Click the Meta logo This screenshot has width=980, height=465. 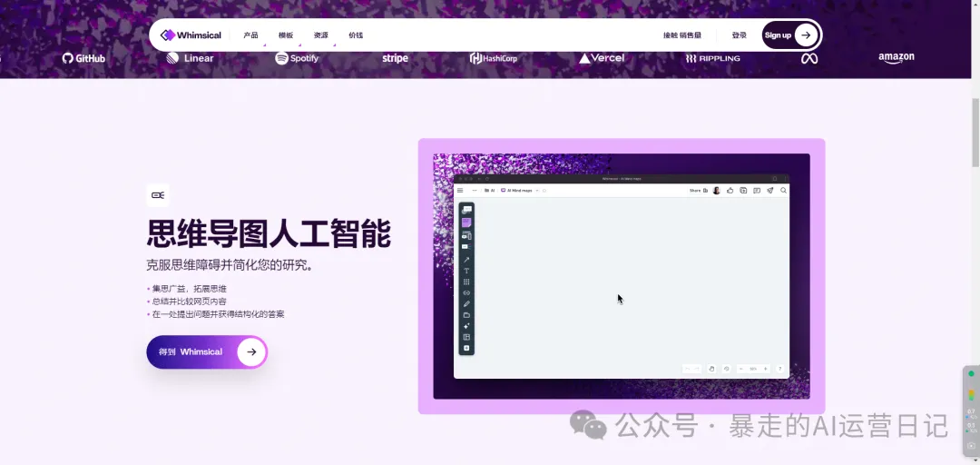[809, 58]
